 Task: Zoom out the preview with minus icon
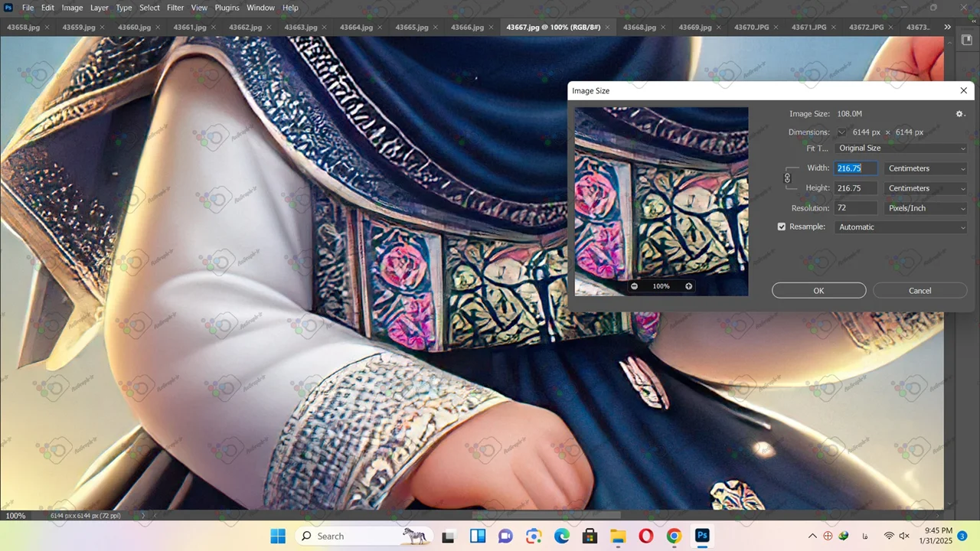tap(634, 286)
